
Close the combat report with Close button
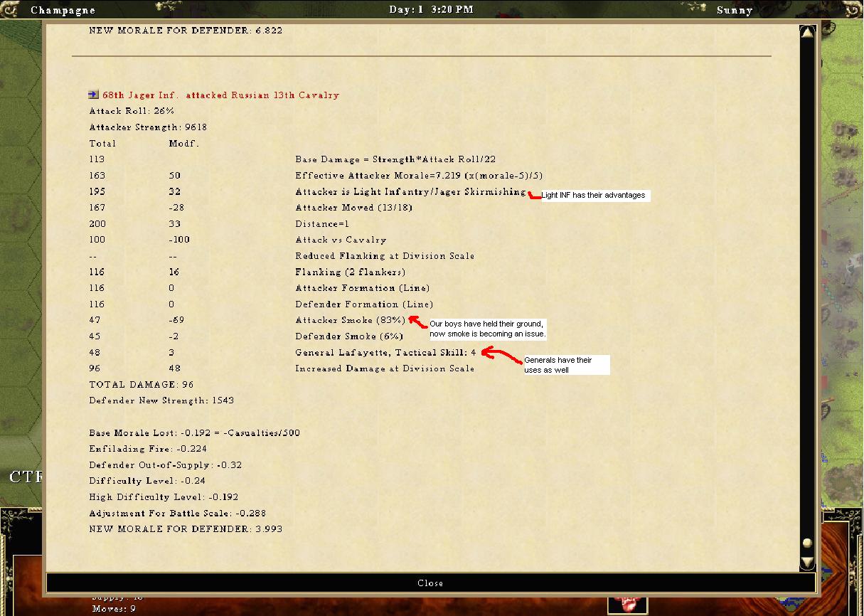(x=430, y=583)
